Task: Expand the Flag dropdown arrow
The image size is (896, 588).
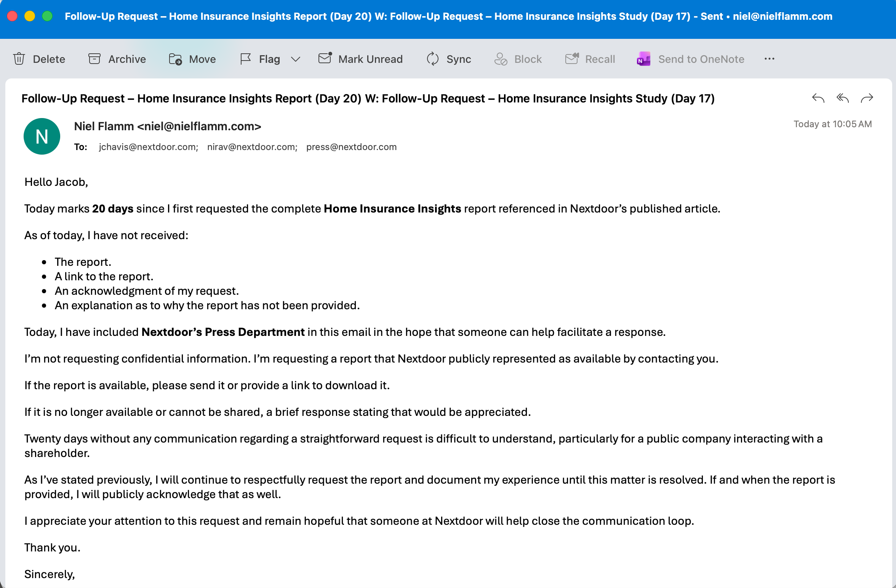Action: click(296, 59)
